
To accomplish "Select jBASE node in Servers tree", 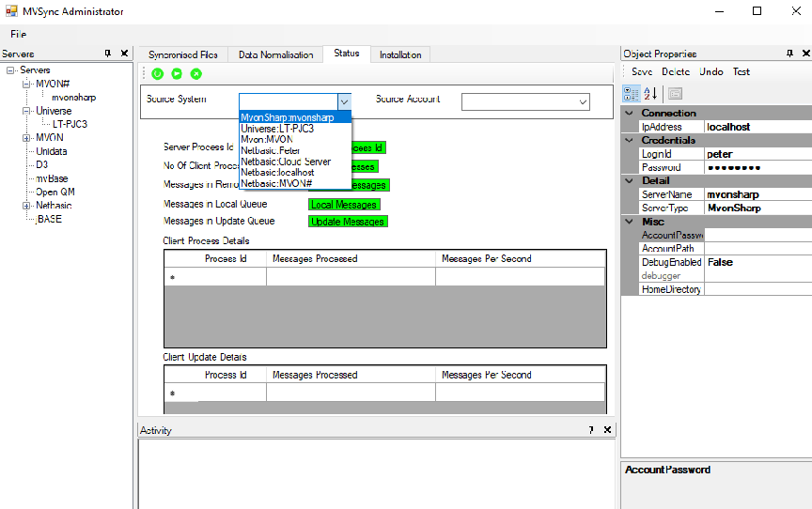I will pos(49,220).
